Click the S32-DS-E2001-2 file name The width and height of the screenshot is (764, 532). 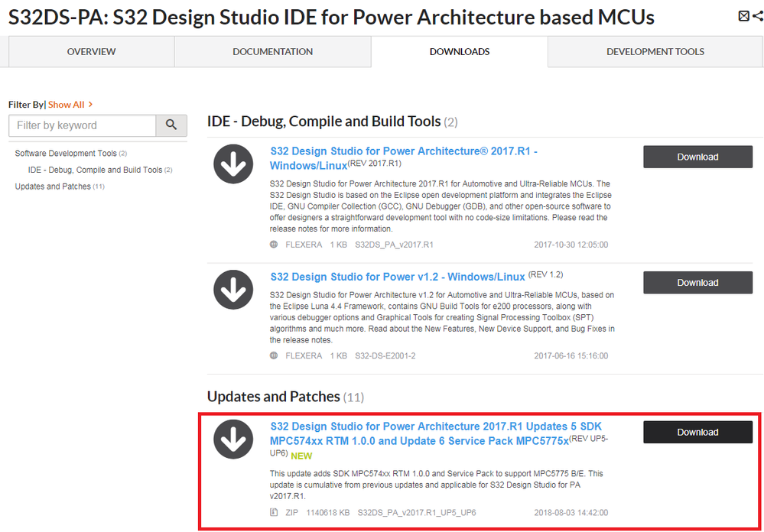[385, 355]
